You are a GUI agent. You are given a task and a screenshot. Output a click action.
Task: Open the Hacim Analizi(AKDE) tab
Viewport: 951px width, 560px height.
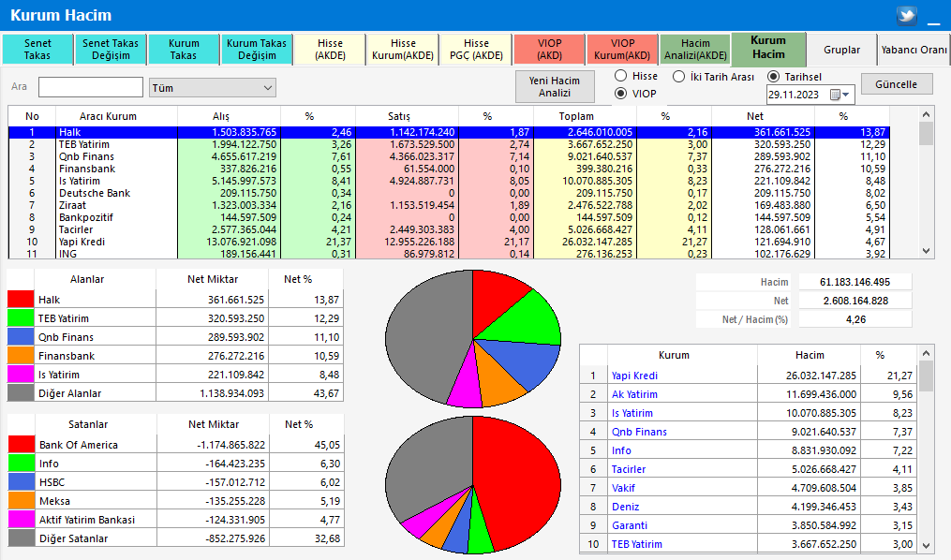click(x=695, y=49)
